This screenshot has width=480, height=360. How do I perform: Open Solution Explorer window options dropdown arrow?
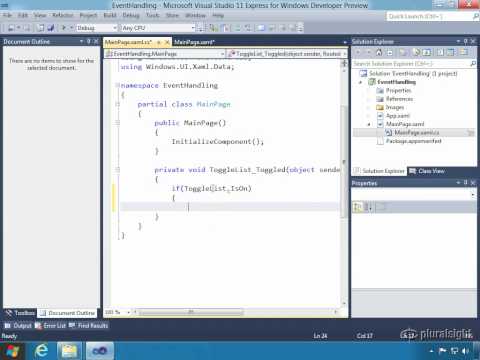pyautogui.click(x=458, y=41)
